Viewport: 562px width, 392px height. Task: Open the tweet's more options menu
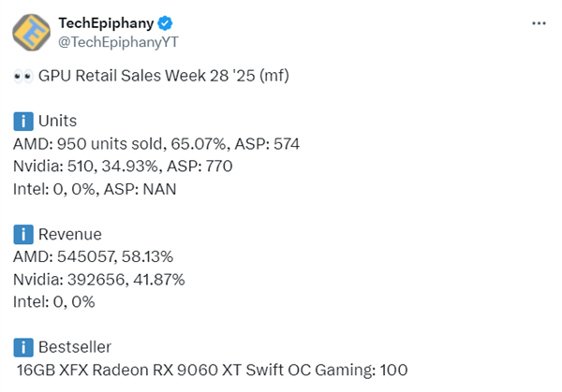539,23
